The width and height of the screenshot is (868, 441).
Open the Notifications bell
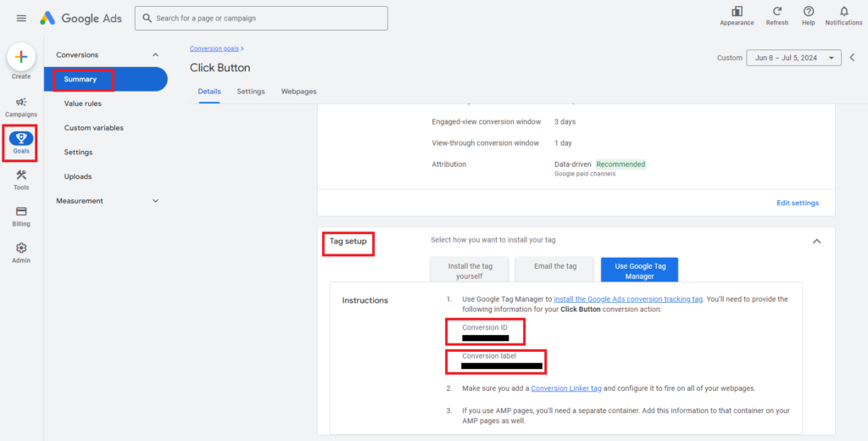pyautogui.click(x=843, y=16)
